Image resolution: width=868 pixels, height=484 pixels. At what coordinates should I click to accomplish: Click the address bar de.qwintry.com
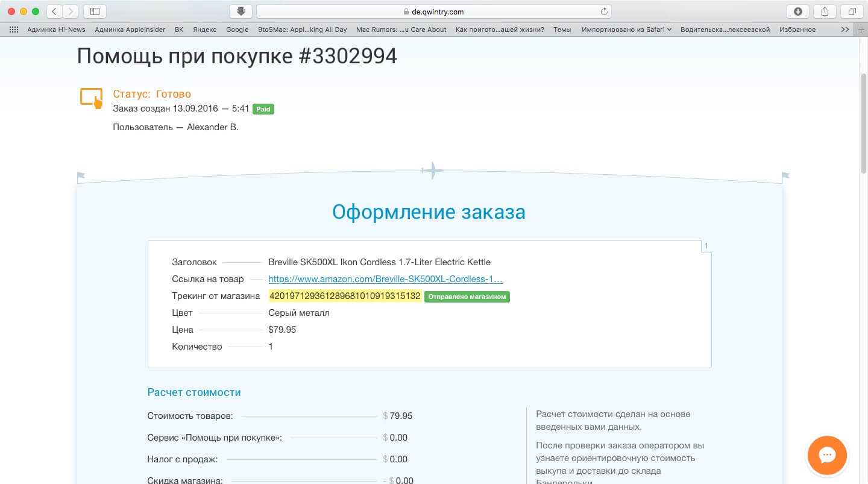pos(434,11)
